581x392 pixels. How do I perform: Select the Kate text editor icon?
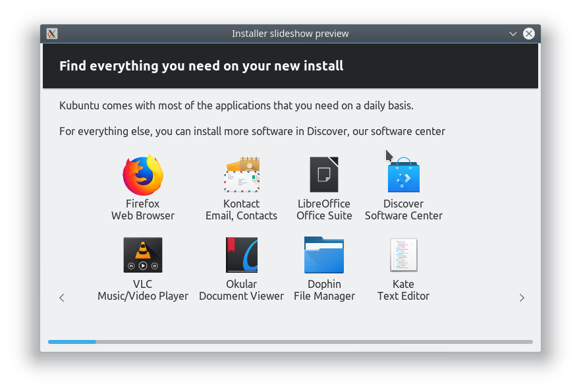pos(404,255)
